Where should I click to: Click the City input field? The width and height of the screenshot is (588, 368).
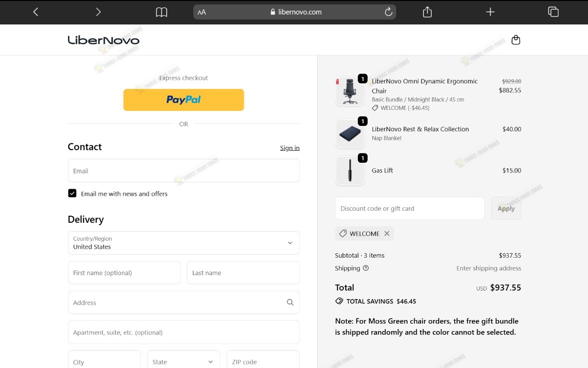[104, 360]
